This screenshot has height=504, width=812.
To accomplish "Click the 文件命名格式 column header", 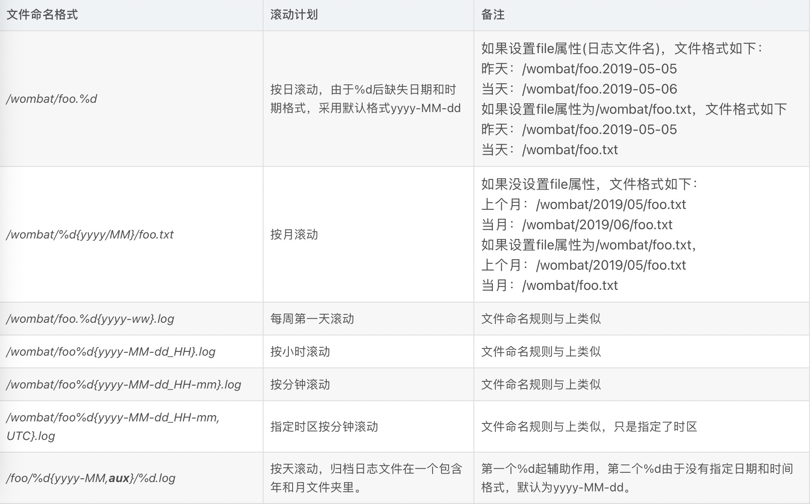I will [42, 15].
